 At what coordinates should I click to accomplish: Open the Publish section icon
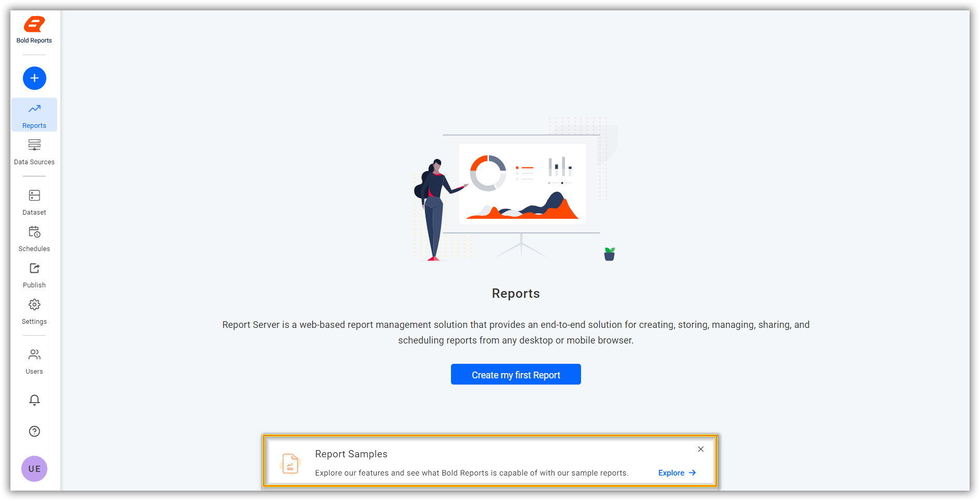pyautogui.click(x=34, y=268)
